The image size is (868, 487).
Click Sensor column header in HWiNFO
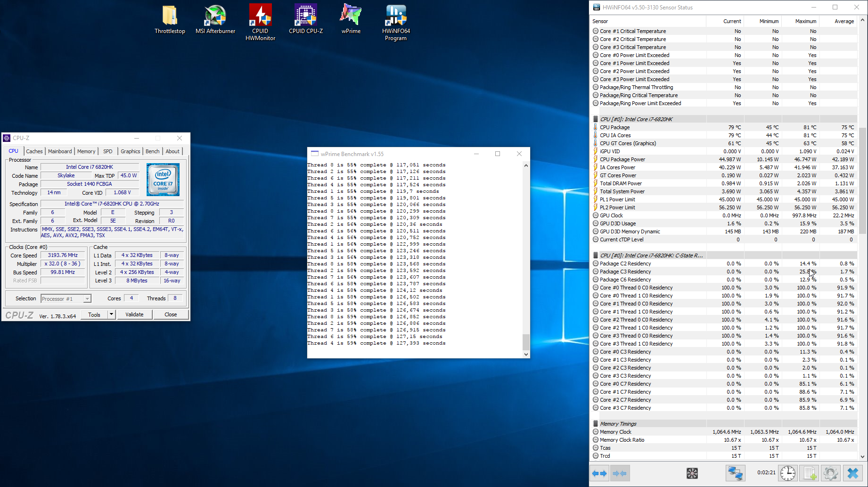pyautogui.click(x=648, y=21)
